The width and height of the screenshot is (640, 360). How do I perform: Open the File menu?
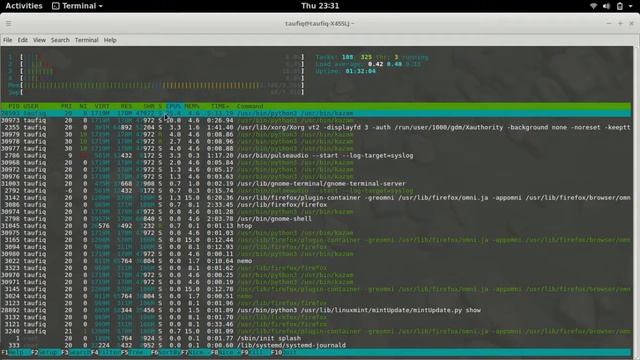click(x=8, y=40)
